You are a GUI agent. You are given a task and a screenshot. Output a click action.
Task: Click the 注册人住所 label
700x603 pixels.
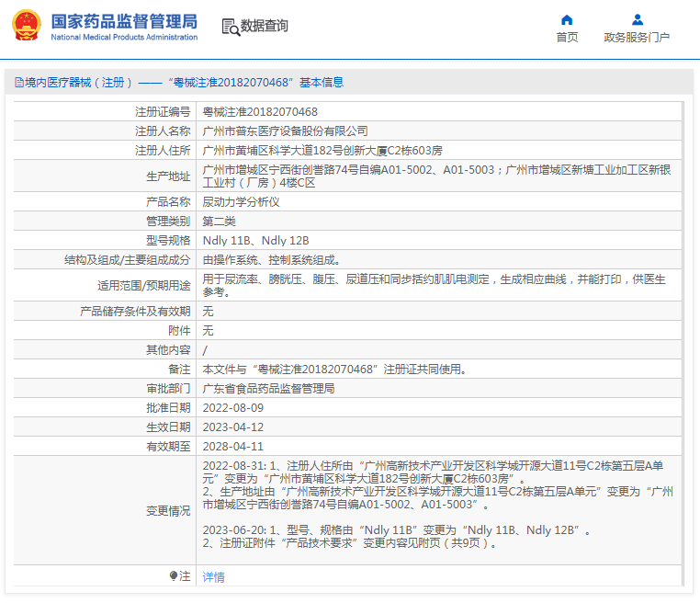coord(163,150)
